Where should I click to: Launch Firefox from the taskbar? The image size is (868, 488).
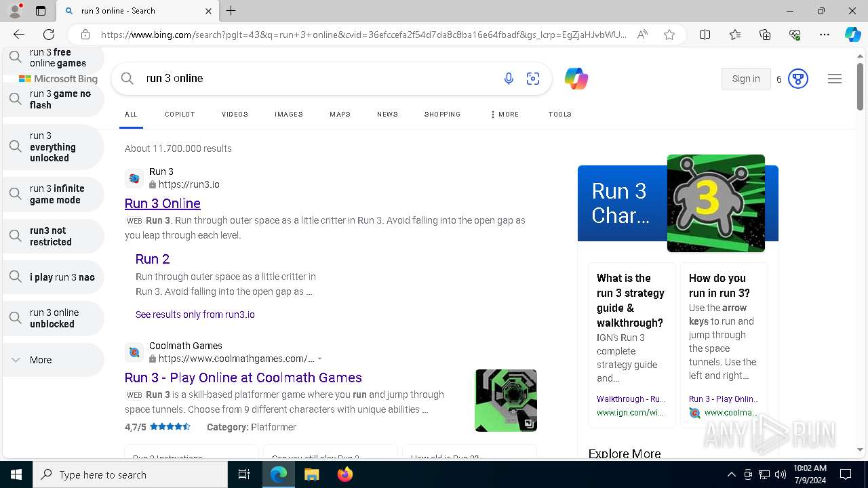pos(345,474)
